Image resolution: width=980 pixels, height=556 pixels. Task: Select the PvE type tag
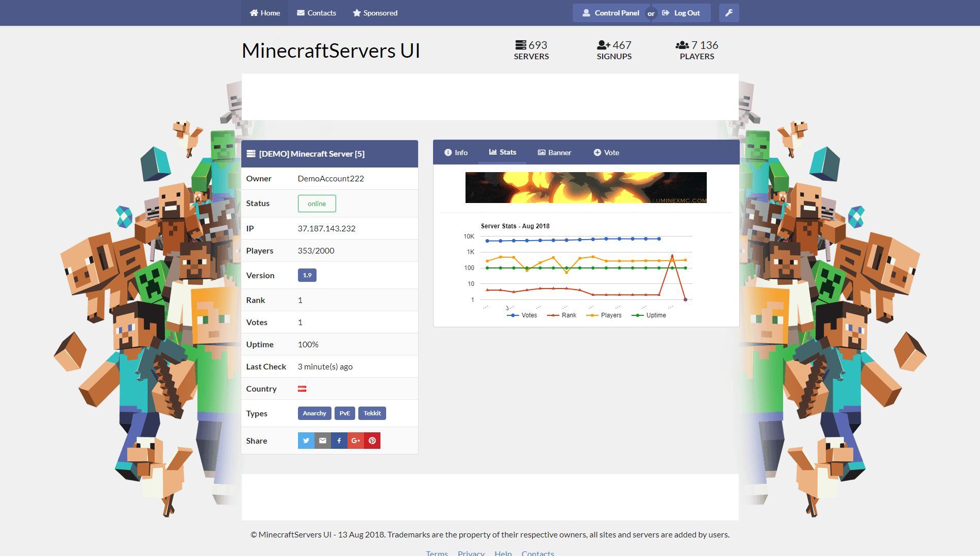tap(345, 413)
